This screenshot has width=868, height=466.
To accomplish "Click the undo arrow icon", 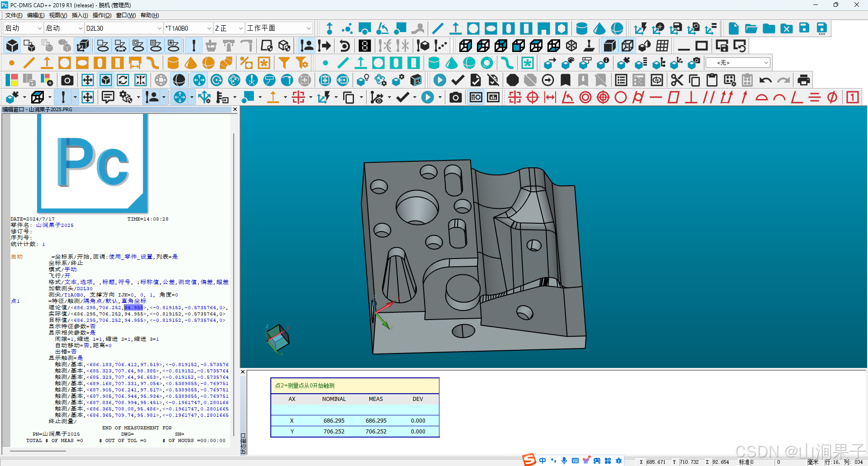I will point(765,80).
